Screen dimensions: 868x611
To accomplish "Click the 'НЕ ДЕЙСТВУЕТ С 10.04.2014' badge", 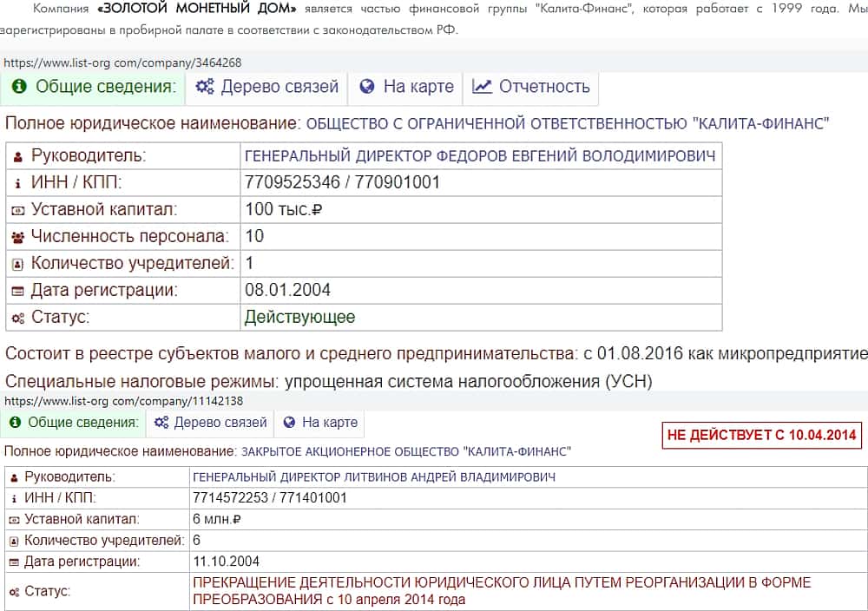I will point(762,435).
